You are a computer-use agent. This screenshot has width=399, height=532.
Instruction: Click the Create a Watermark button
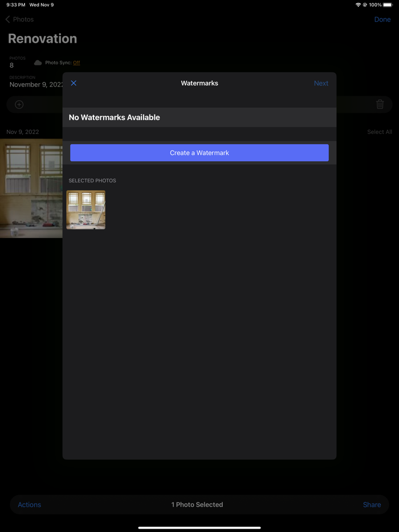click(x=199, y=153)
